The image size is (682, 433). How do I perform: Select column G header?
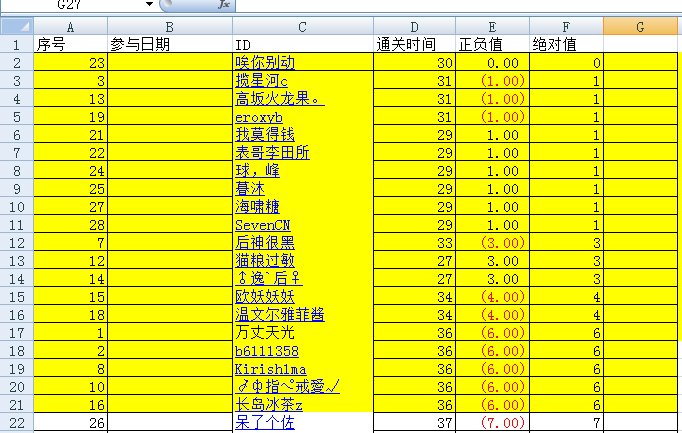[x=640, y=27]
